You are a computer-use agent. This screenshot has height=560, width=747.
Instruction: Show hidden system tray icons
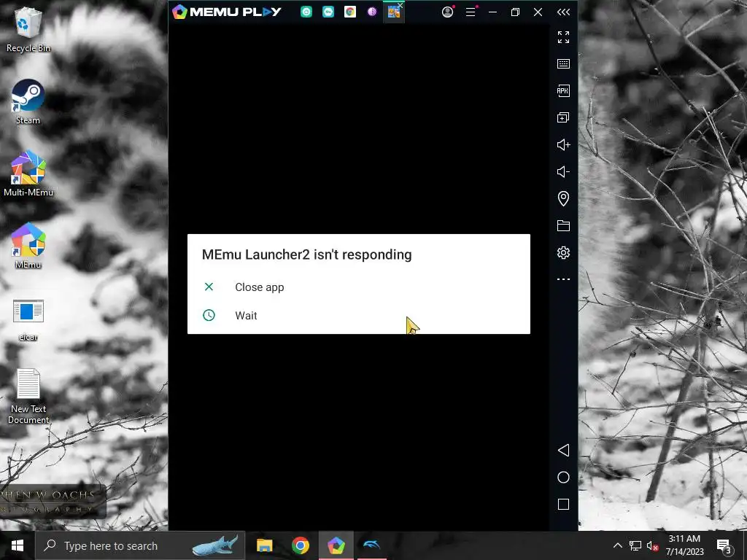point(617,545)
